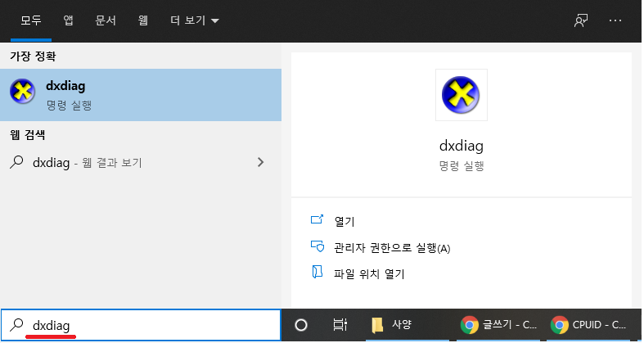The image size is (644, 343).
Task: Switch to 글쓰기 Chrome window on taskbar
Action: pyautogui.click(x=498, y=325)
